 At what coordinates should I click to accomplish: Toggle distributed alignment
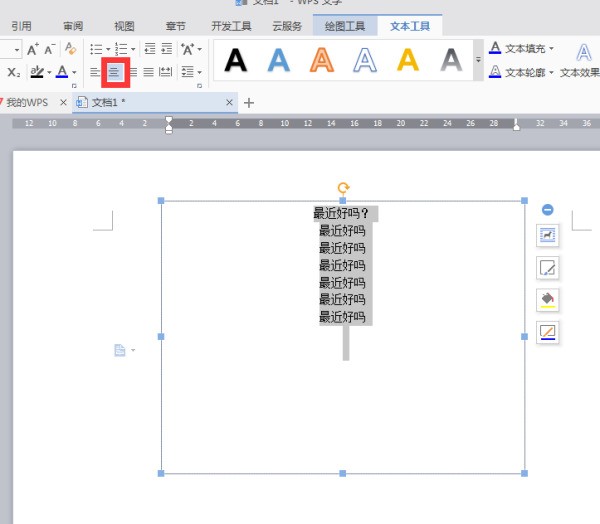coord(166,72)
